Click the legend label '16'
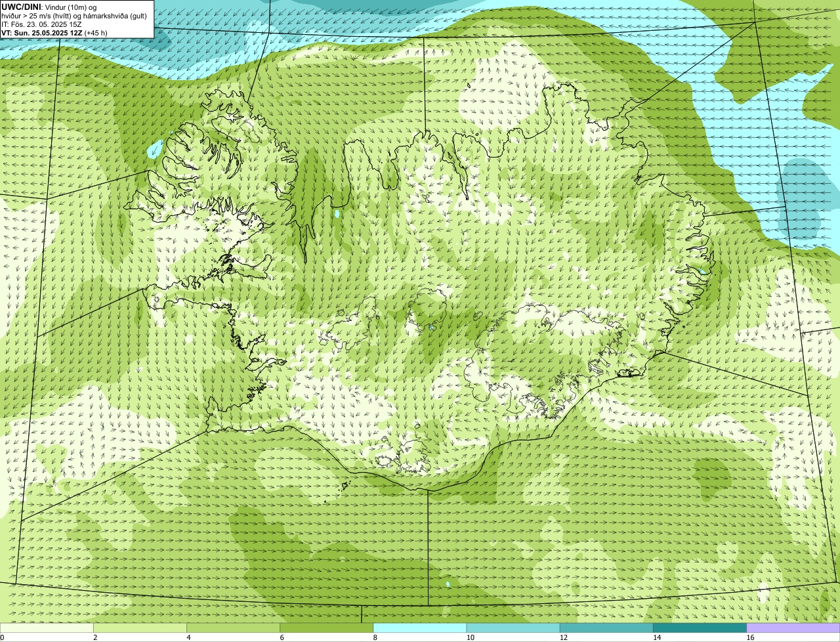 [750, 637]
